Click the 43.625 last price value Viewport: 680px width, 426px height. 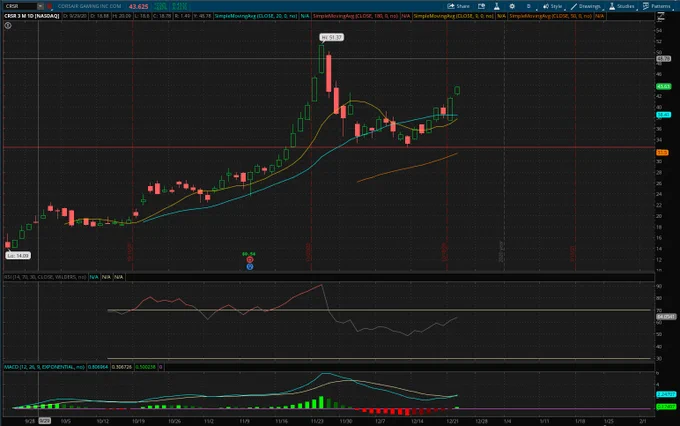pos(138,6)
